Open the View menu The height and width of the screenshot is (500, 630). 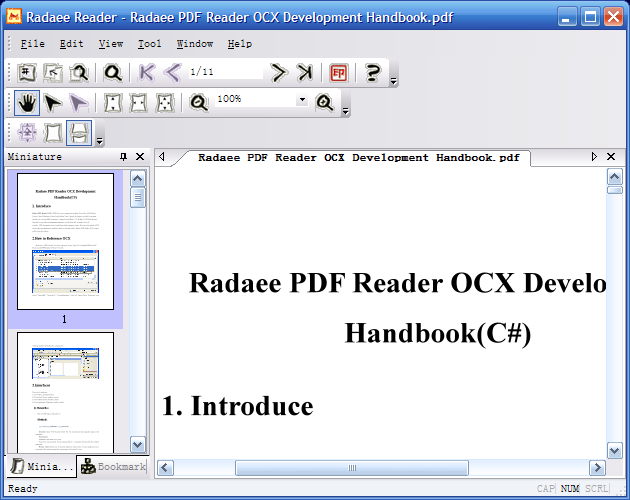111,44
